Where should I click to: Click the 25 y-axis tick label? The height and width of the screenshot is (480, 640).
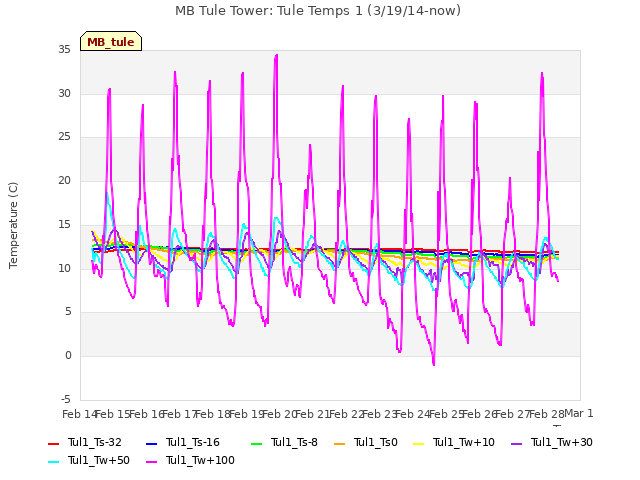pos(64,137)
